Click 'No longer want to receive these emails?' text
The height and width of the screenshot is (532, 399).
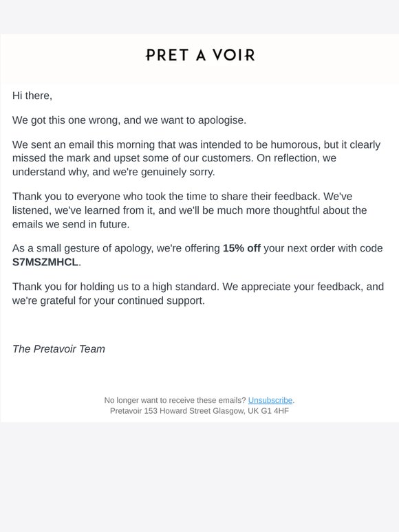coord(175,400)
